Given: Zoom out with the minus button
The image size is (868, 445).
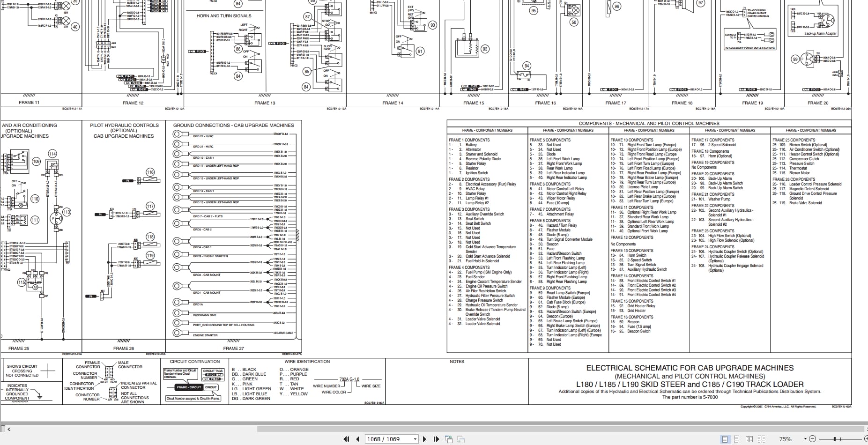Looking at the screenshot, I should pos(813,439).
